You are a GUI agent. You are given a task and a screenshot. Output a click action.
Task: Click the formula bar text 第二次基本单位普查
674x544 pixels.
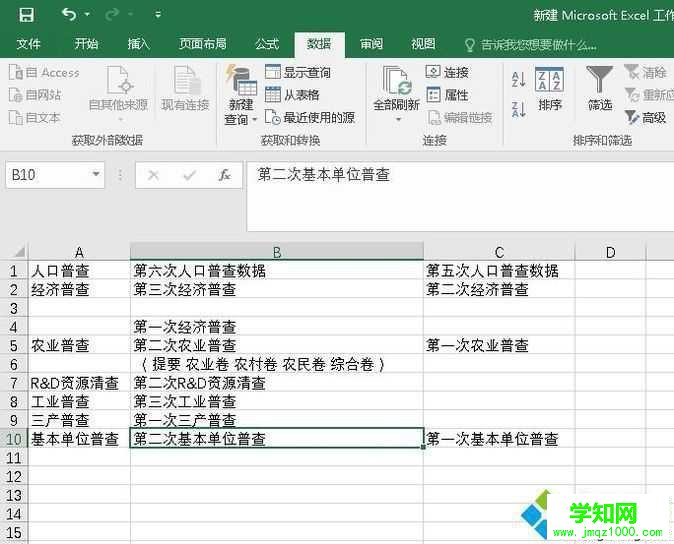click(323, 174)
